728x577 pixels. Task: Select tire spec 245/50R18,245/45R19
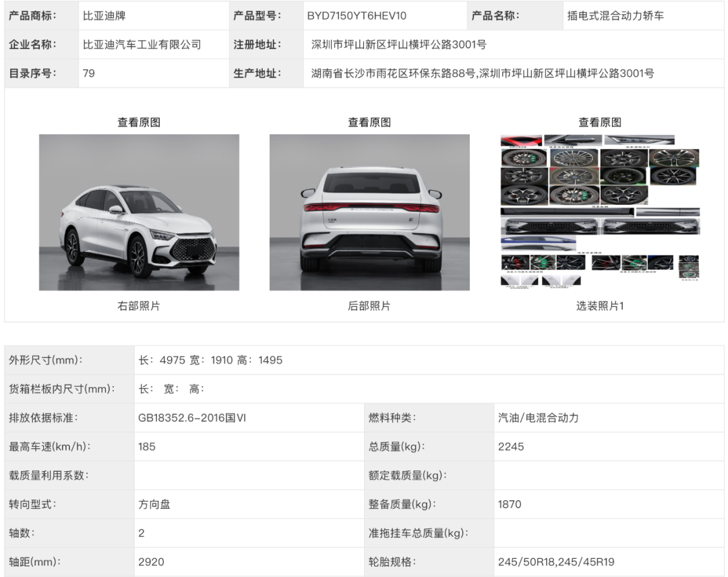[556, 561]
